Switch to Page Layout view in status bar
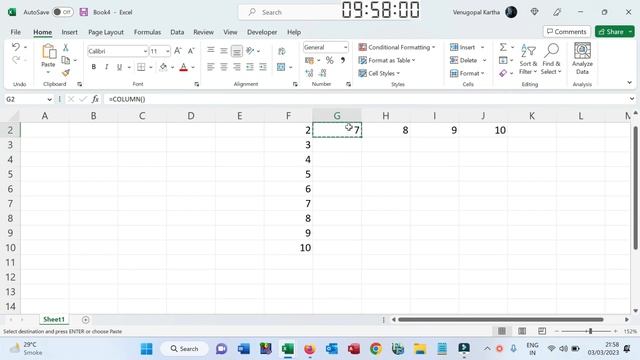The image size is (640, 360). [522, 331]
